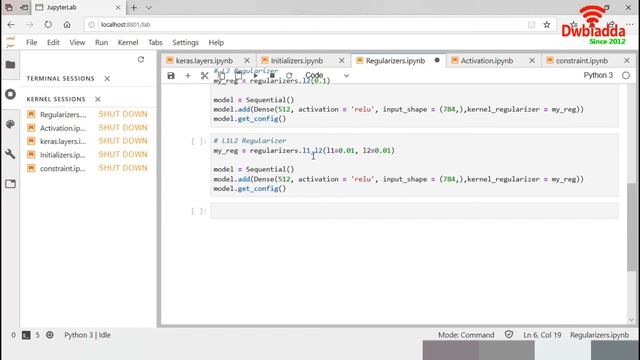
Task: Open the wrench tools sidebar icon
Action: point(11,154)
